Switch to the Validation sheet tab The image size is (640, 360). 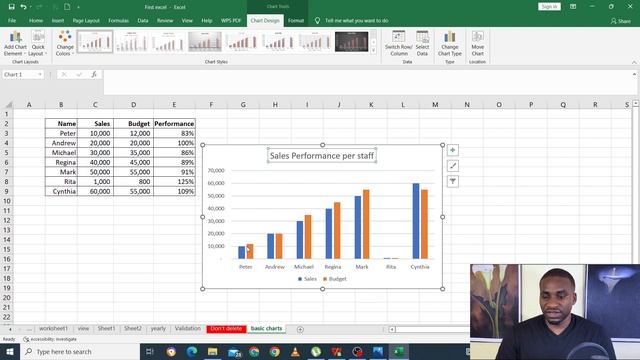[188, 329]
